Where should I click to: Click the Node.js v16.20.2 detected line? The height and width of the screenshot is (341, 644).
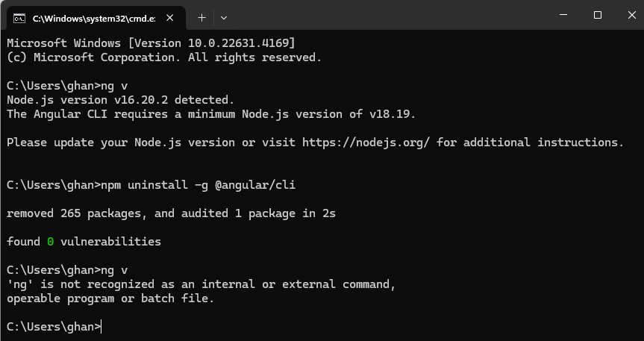[120, 100]
